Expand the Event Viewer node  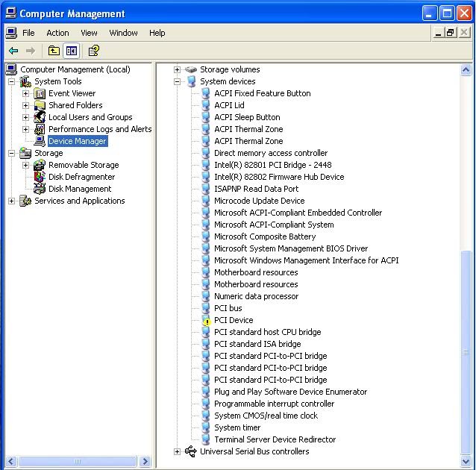[26, 93]
